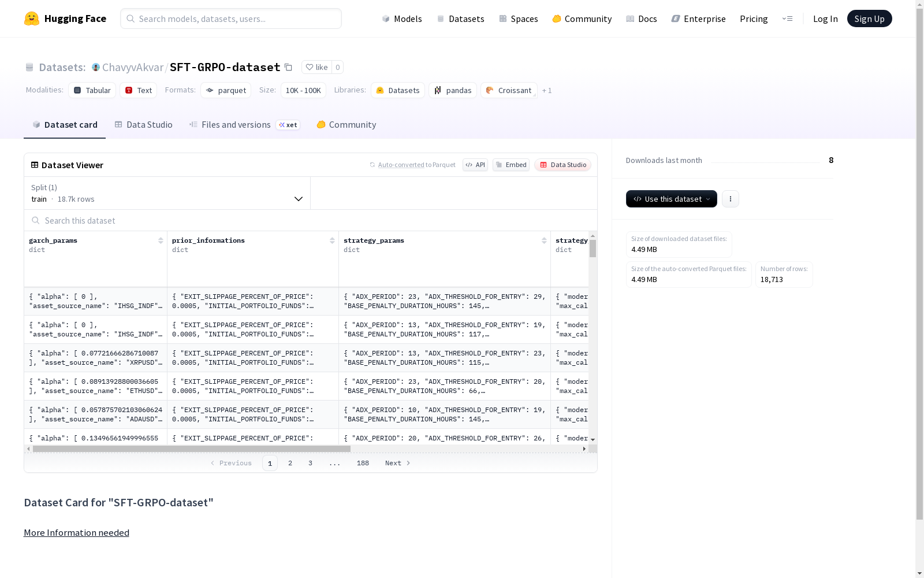Select the Text modality tag

(x=139, y=90)
